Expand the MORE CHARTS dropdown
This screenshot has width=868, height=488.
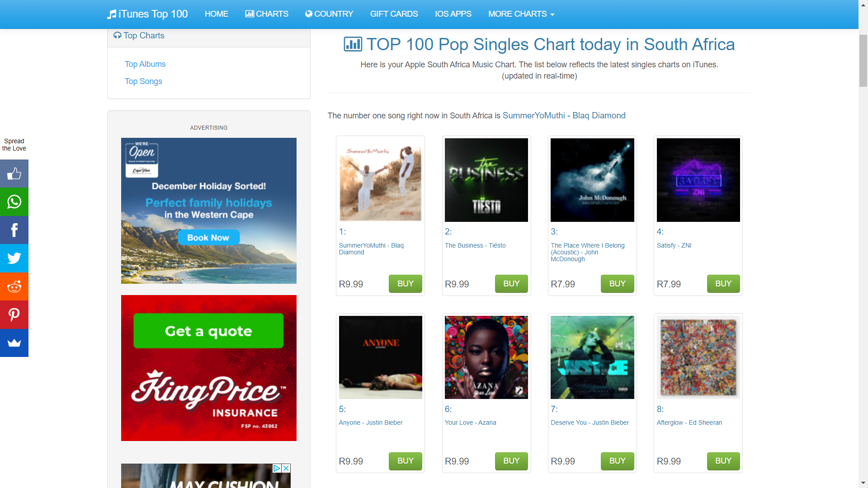521,14
